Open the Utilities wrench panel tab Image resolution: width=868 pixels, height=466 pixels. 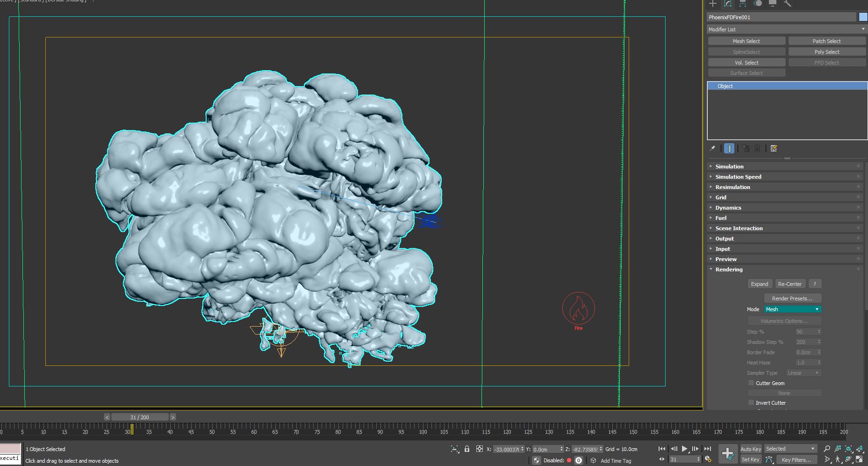788,4
